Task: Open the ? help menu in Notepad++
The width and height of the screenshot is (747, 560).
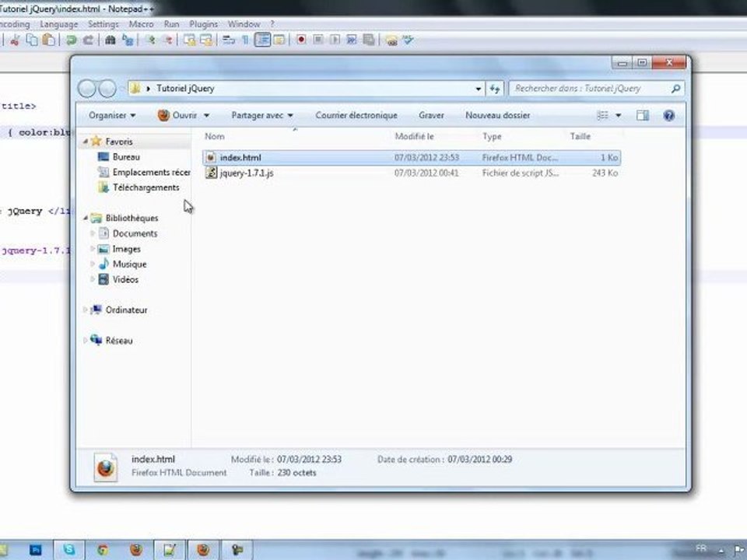Action: (x=272, y=24)
